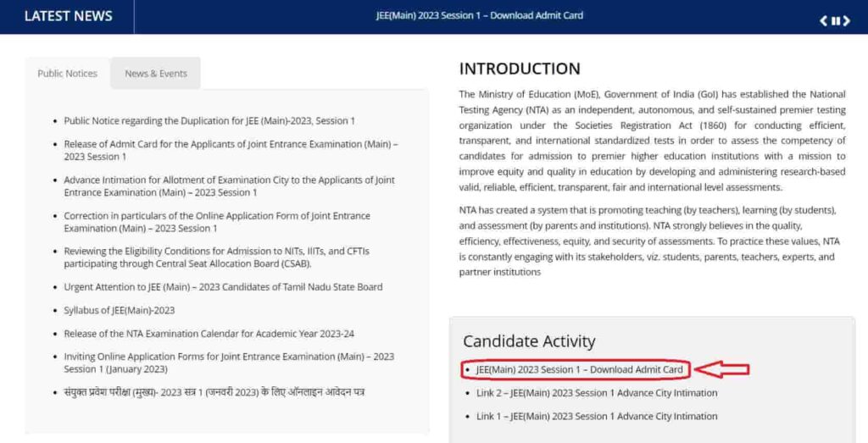Viewport: 868px width, 443px height.
Task: Pause the news ticker
Action: 835,21
